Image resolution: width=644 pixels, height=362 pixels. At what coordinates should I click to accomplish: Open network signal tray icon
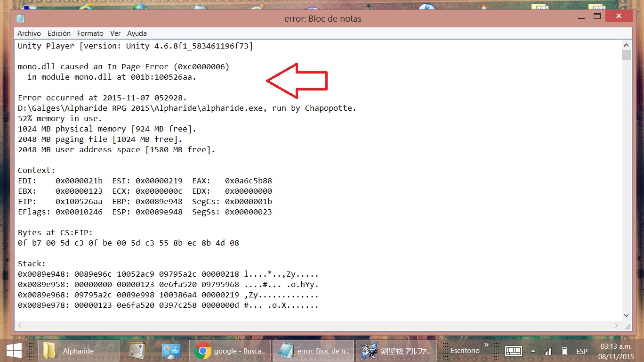click(x=547, y=351)
